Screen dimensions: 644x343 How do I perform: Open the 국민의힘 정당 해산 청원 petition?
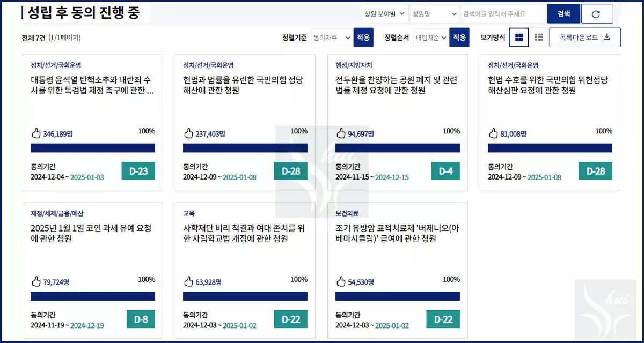[245, 85]
